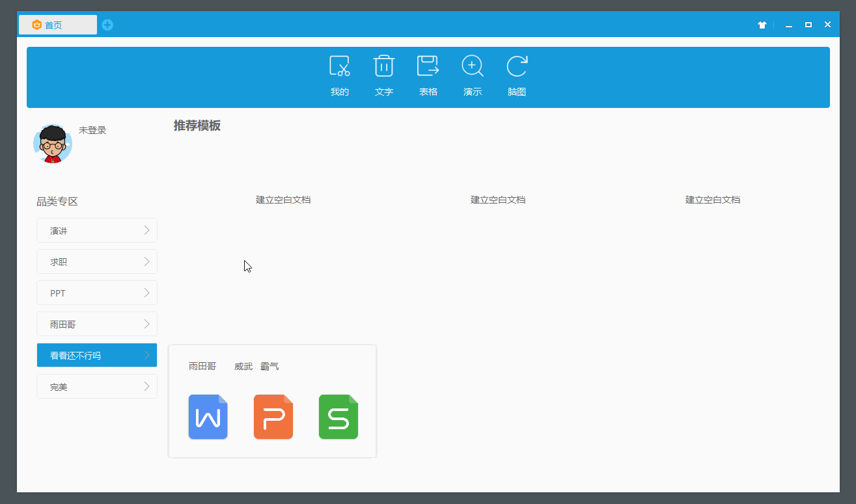Expand the 求职 category

point(96,261)
